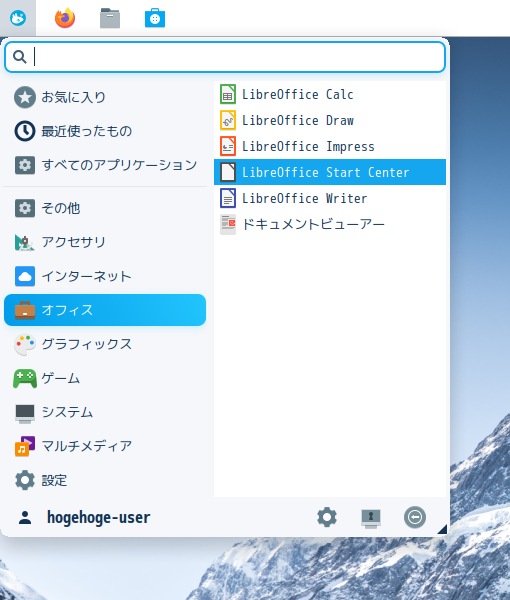
Task: Click the game controller icon
Action: coord(25,378)
